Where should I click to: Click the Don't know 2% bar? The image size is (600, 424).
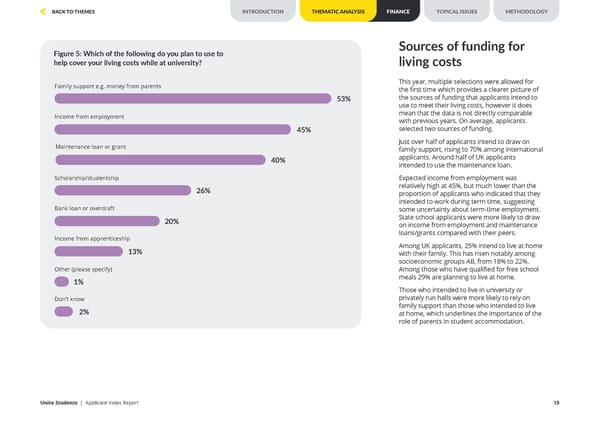(63, 312)
